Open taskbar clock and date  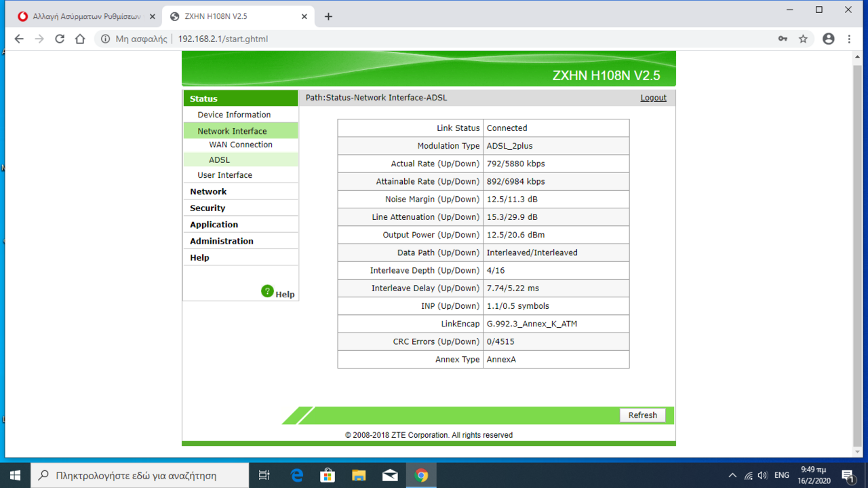pos(812,475)
